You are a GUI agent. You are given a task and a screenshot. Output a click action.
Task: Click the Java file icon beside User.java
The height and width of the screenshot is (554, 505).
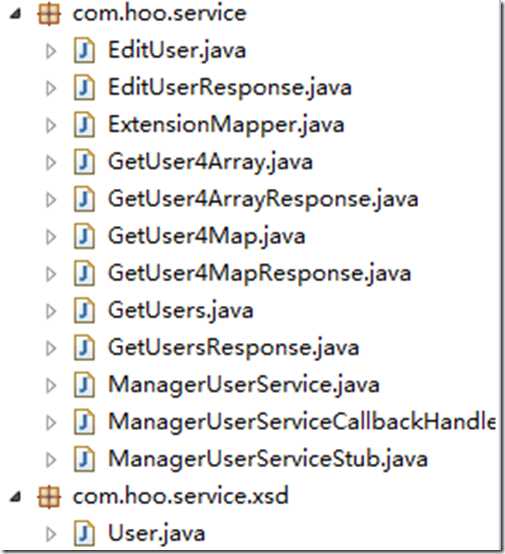point(84,534)
